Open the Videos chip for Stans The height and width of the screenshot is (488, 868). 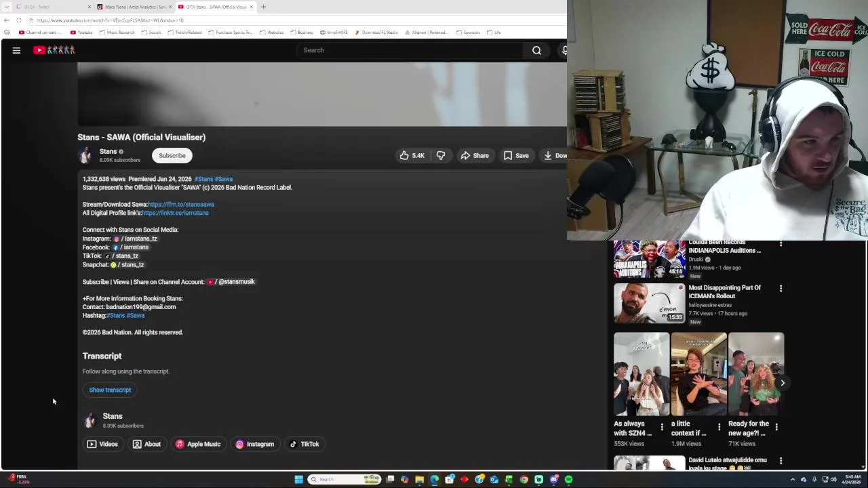pos(102,444)
